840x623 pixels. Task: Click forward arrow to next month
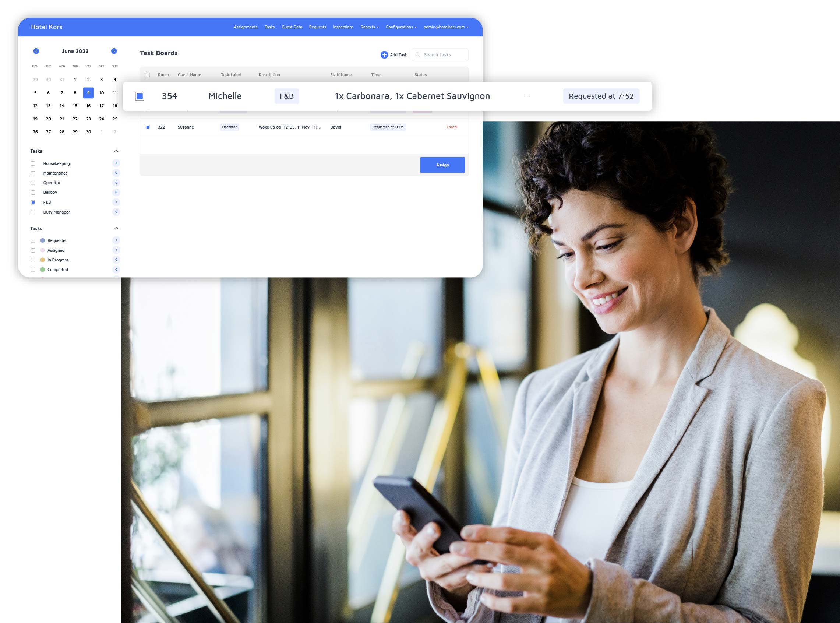(114, 51)
